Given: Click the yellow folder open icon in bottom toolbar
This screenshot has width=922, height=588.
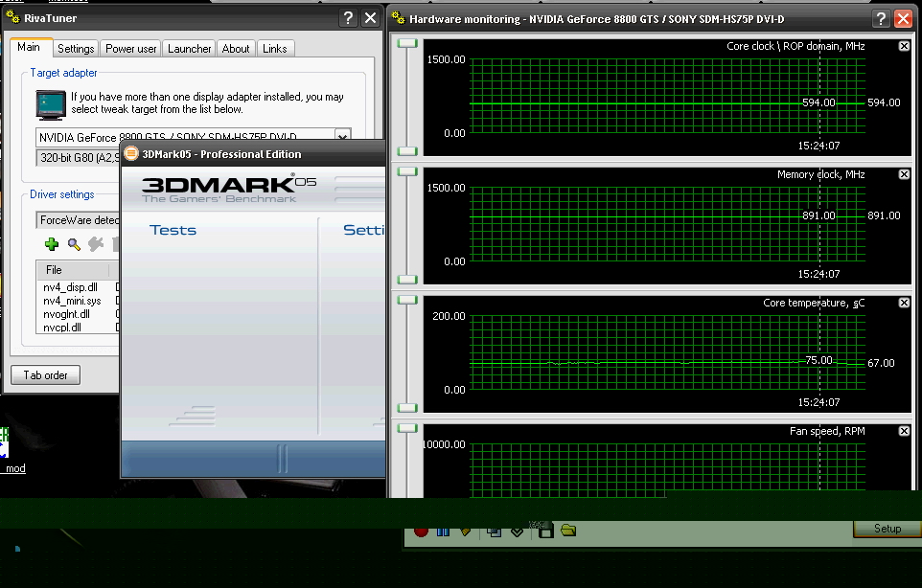Looking at the screenshot, I should [568, 531].
